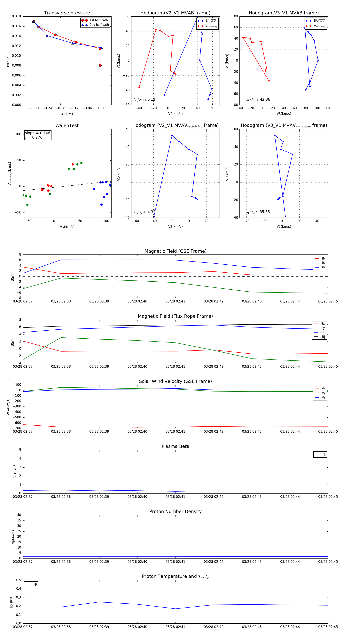Click the λ1/λ2 ≈ 4.32 annotation
The height and width of the screenshot is (644, 351).
coord(144,212)
